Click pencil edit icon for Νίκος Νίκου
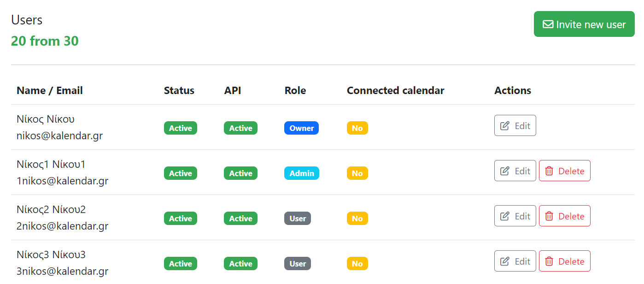The height and width of the screenshot is (284, 644). (505, 126)
